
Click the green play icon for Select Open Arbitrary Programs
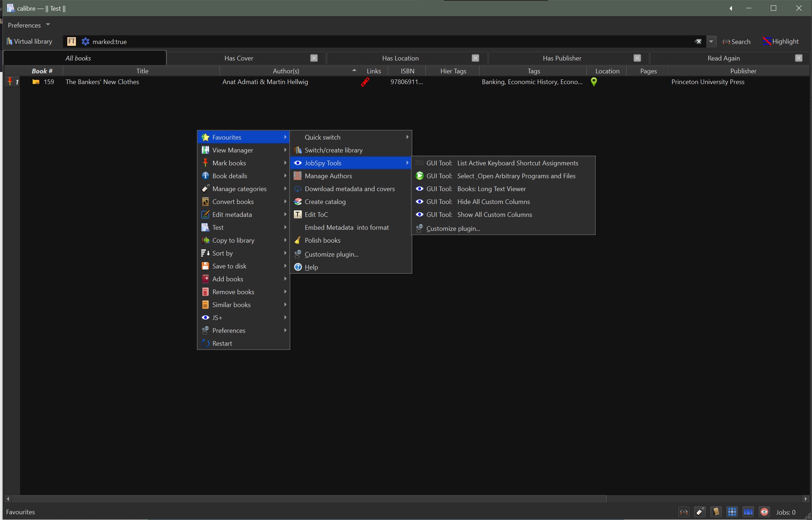click(420, 176)
